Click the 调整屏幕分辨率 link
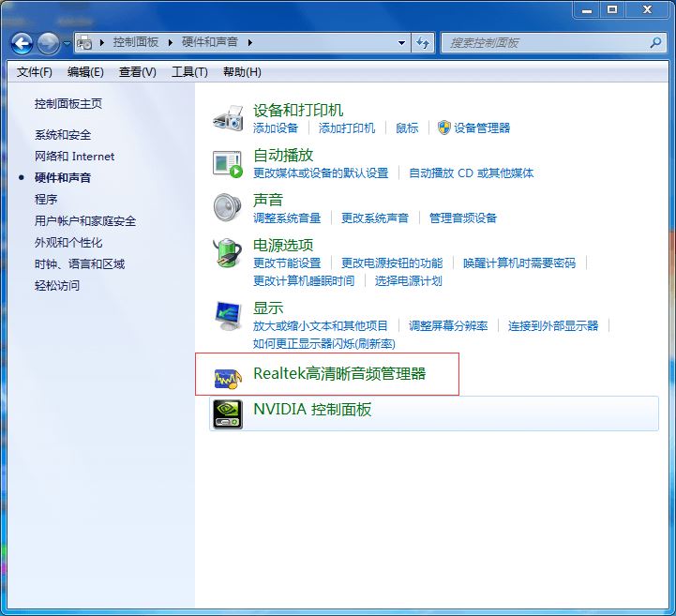Viewport: 676px width, 616px height. [x=448, y=325]
